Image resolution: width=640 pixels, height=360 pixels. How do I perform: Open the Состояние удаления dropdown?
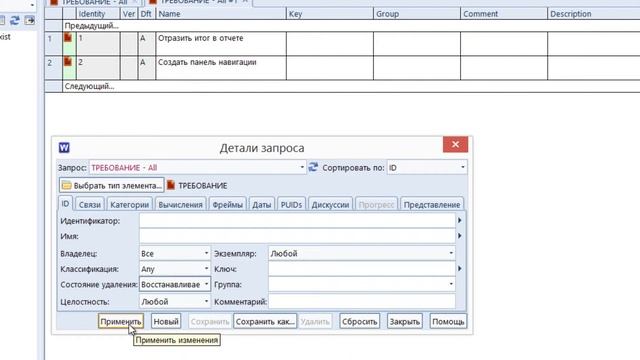pyautogui.click(x=206, y=284)
